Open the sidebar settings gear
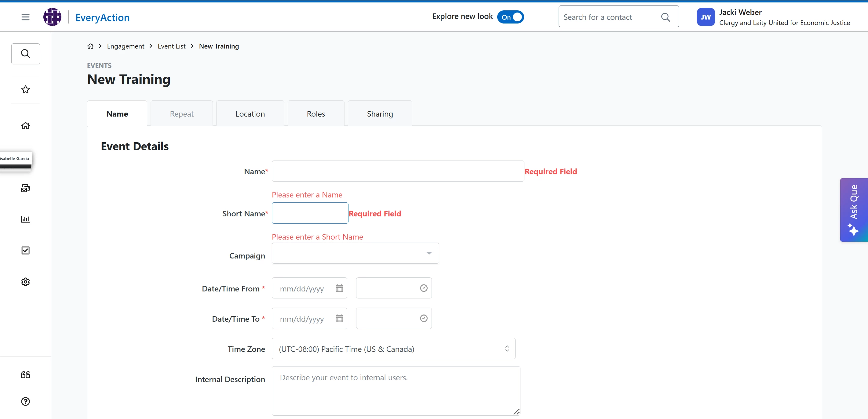The height and width of the screenshot is (419, 868). pyautogui.click(x=26, y=282)
